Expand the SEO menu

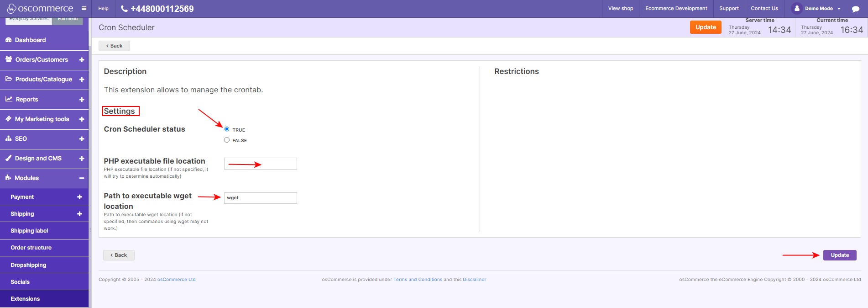82,139
